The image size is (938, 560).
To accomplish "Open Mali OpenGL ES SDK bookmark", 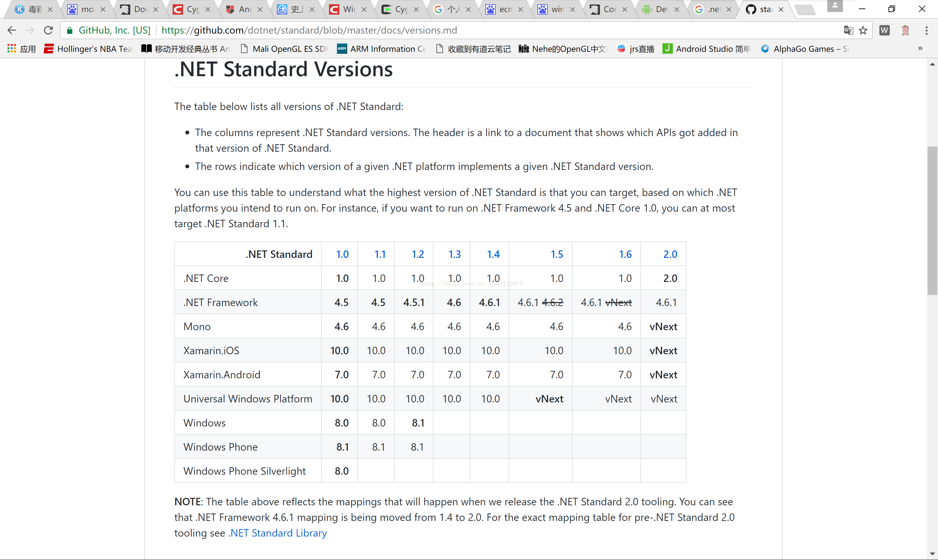I will (284, 49).
